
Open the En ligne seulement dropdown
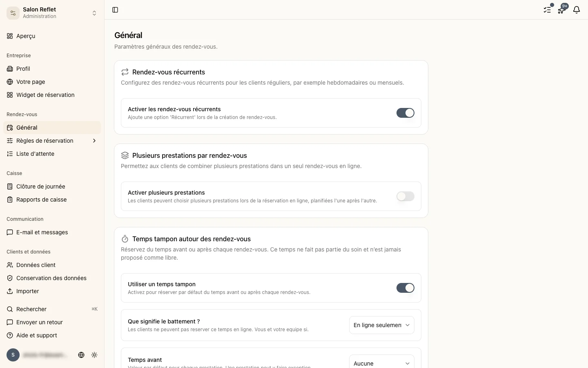tap(382, 325)
